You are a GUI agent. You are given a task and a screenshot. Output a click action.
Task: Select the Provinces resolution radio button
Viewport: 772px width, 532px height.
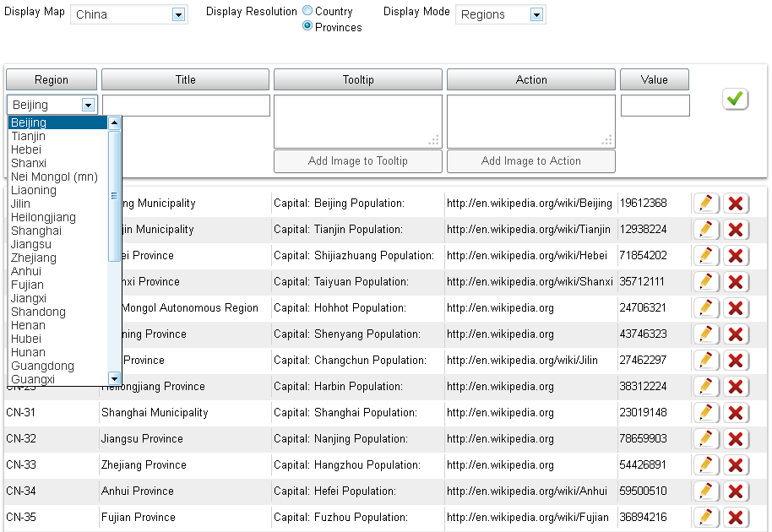307,25
